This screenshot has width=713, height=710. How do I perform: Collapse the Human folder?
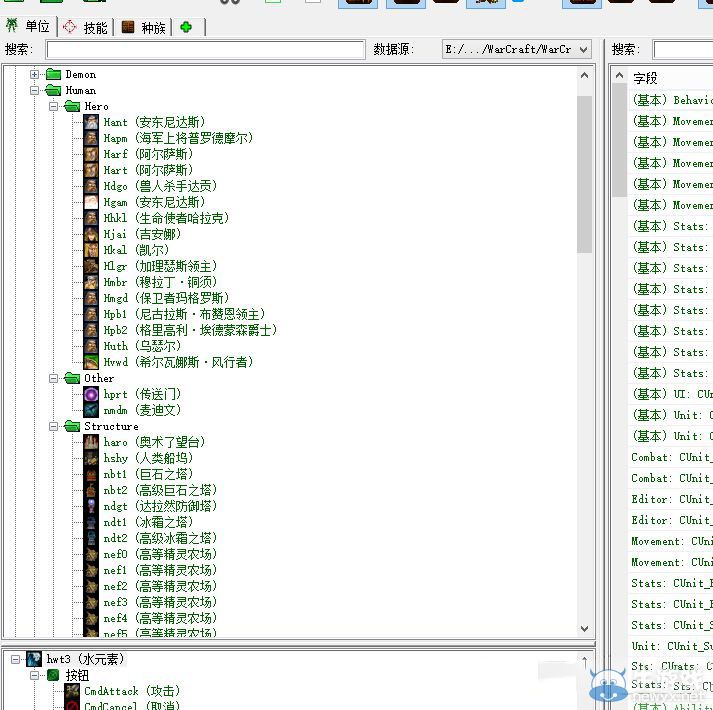[35, 90]
